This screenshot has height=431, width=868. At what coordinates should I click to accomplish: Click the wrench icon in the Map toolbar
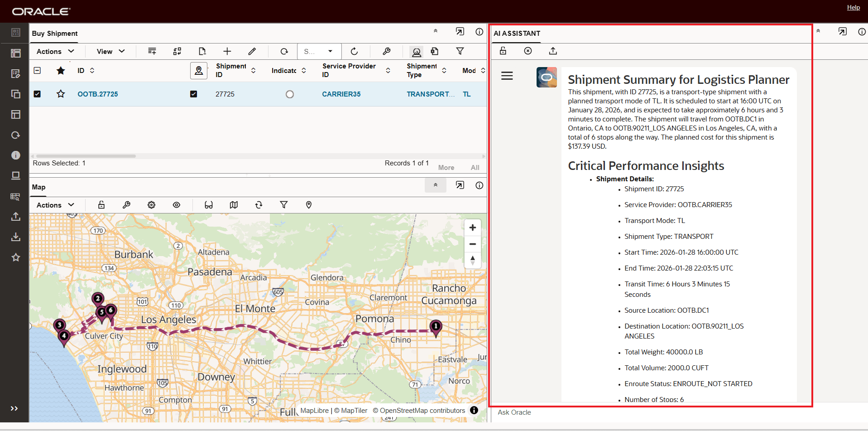(x=126, y=205)
